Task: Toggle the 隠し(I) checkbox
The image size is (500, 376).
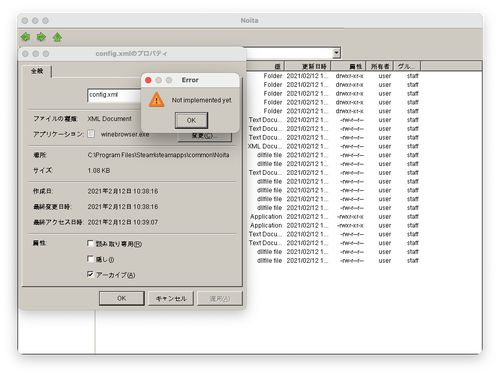Action: click(x=90, y=259)
